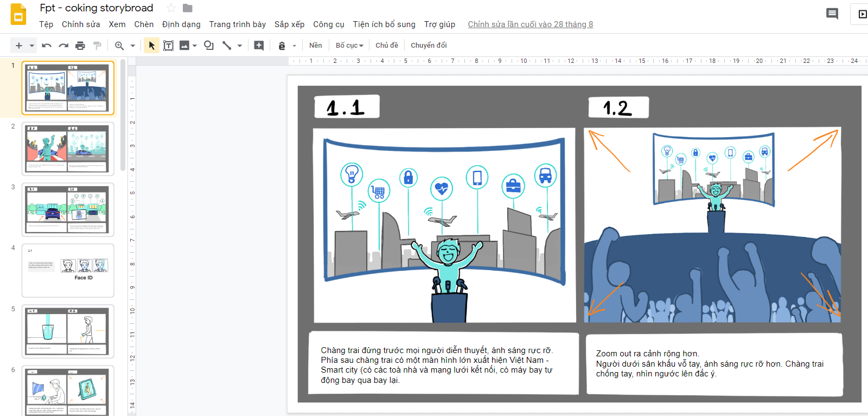Expand the Bố cục layout dropdown

349,46
